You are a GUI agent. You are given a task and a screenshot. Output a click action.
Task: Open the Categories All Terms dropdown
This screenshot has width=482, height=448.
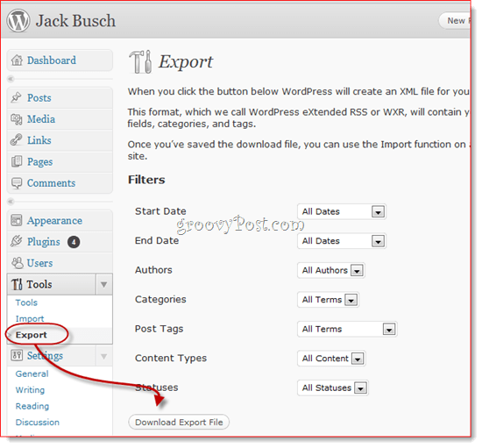pos(328,300)
